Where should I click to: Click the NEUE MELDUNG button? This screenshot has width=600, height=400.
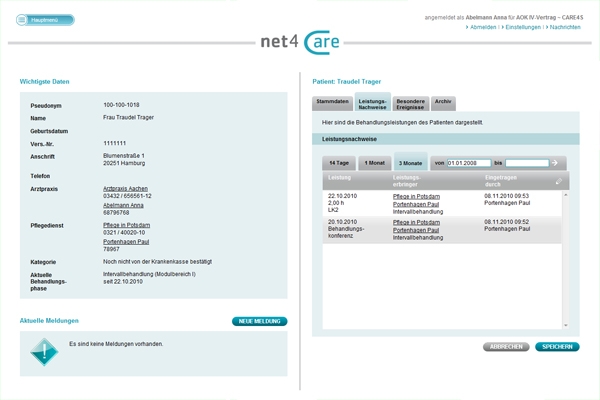259,321
